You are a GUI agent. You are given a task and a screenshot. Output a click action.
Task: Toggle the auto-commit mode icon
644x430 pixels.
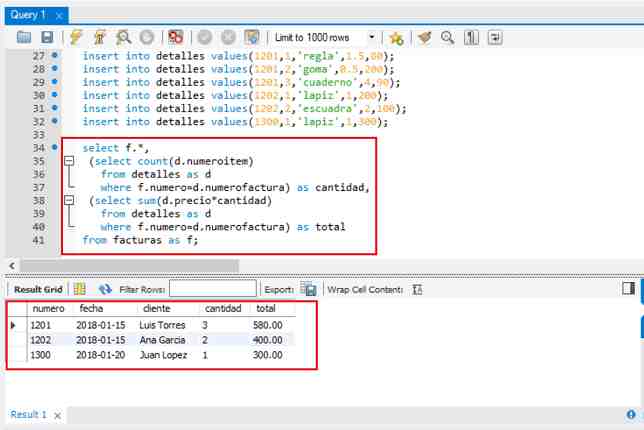tap(252, 38)
